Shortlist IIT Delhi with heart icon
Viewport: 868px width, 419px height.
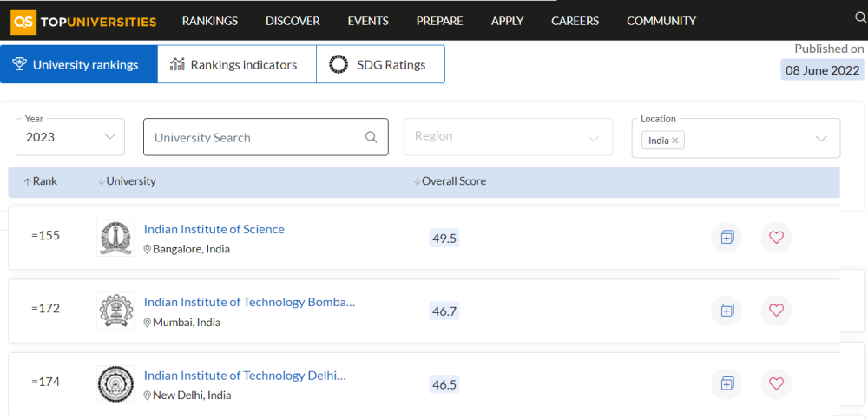point(776,383)
